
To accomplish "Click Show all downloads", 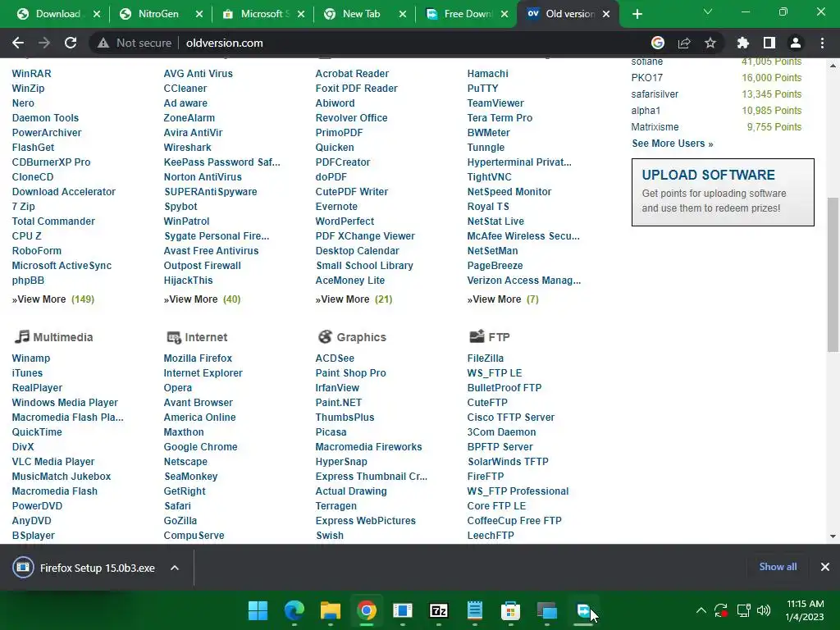I will click(778, 566).
